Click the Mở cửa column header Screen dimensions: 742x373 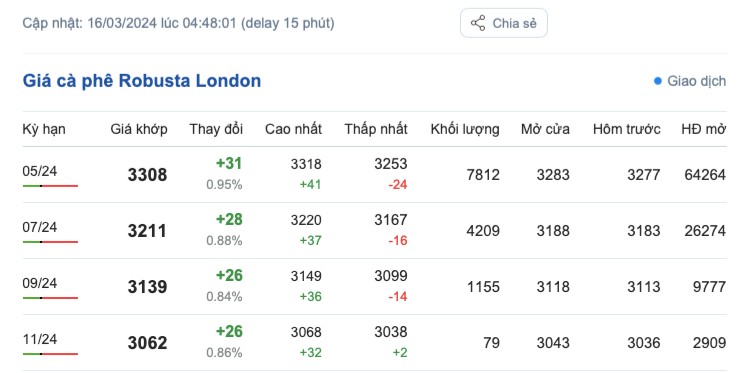[545, 129]
